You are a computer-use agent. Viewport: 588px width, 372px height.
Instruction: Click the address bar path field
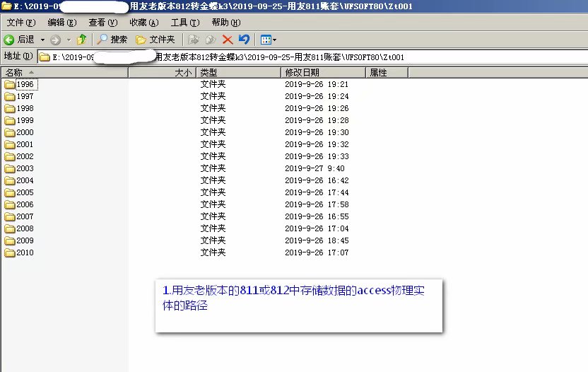tap(283, 57)
